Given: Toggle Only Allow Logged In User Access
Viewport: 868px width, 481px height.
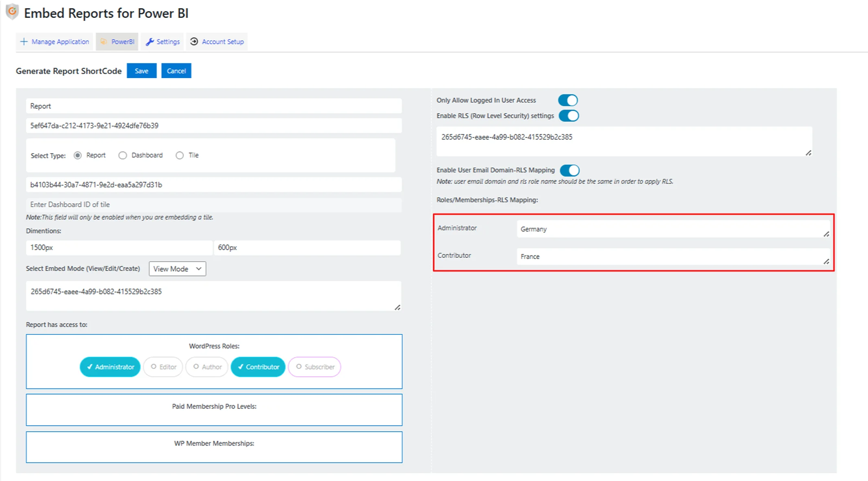Looking at the screenshot, I should 568,100.
